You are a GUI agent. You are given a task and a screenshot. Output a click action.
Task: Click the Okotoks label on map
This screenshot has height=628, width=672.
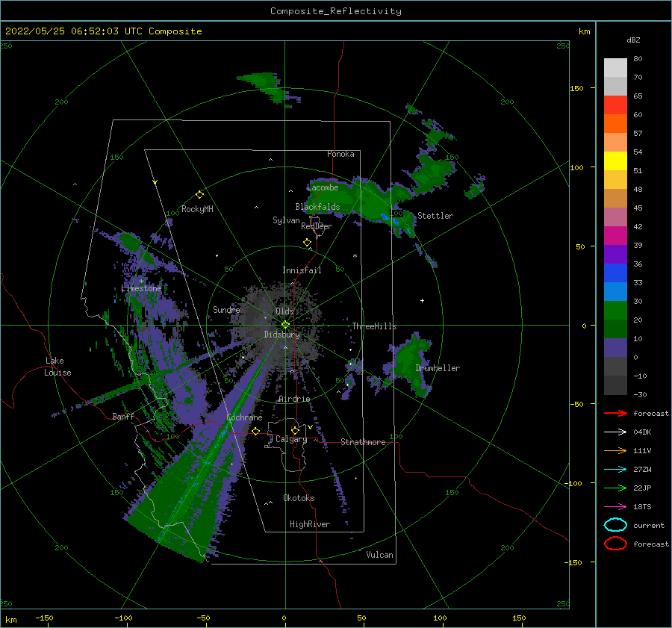(299, 498)
